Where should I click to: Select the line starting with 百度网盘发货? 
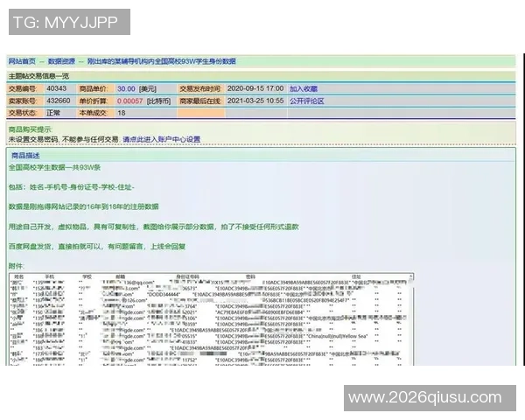coord(97,247)
